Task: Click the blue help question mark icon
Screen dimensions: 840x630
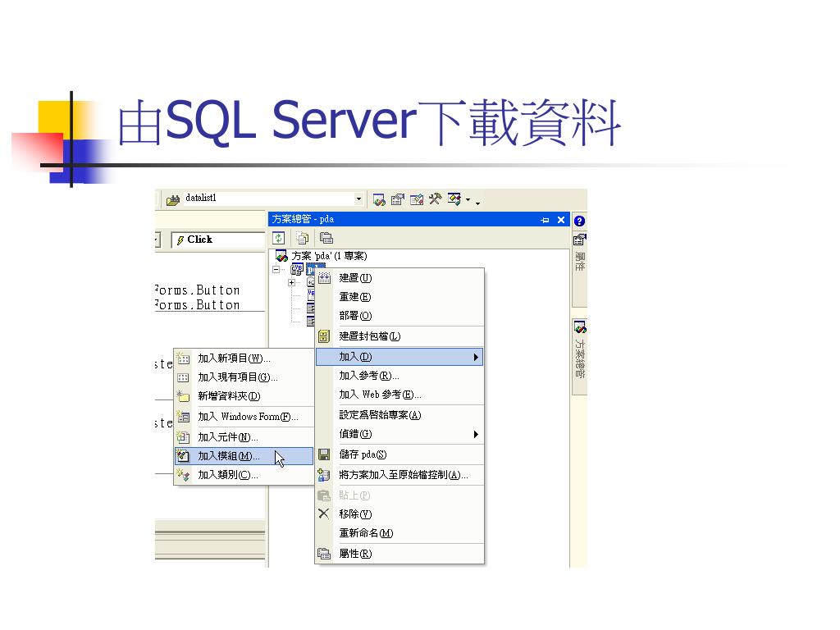Action: point(579,221)
